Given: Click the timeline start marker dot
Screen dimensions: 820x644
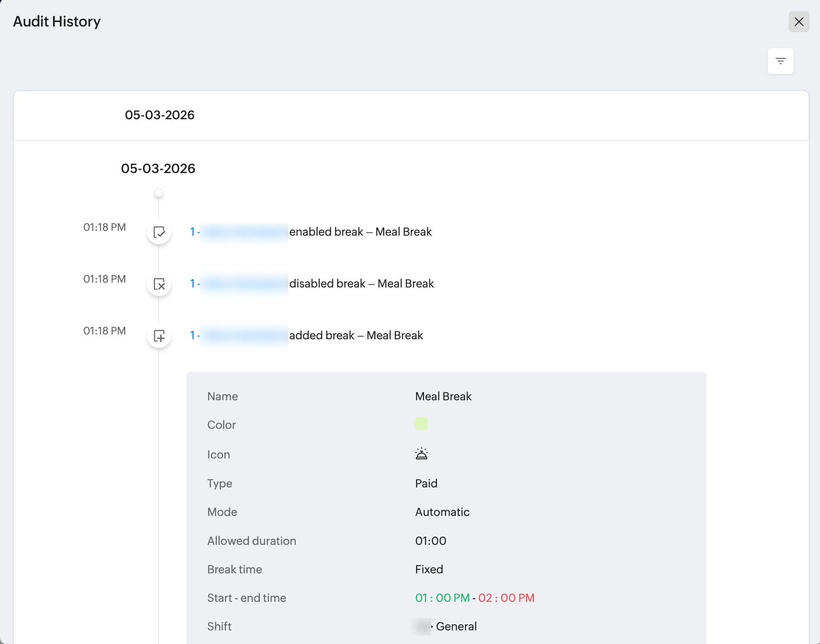Looking at the screenshot, I should tap(159, 192).
